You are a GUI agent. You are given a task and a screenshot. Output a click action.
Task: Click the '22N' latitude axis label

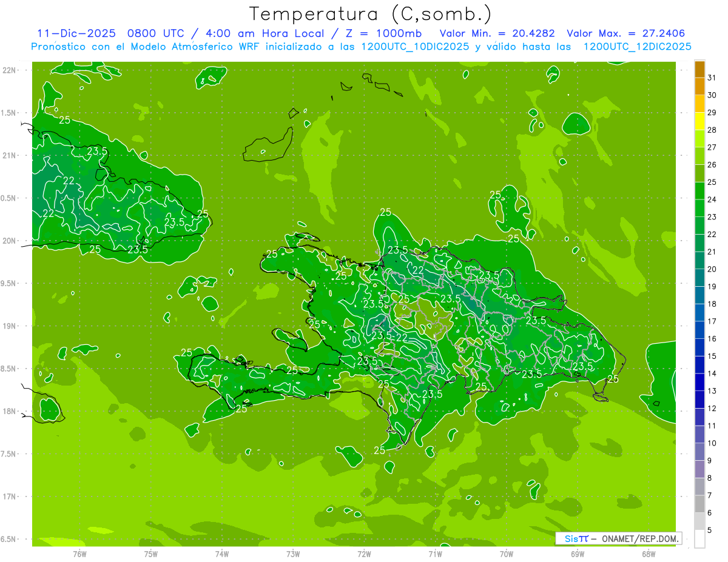(x=10, y=70)
